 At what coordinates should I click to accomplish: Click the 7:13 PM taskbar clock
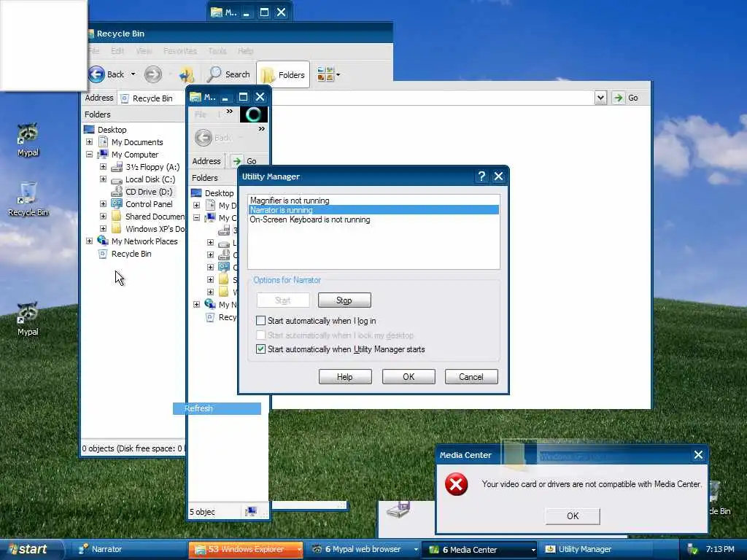click(x=720, y=549)
